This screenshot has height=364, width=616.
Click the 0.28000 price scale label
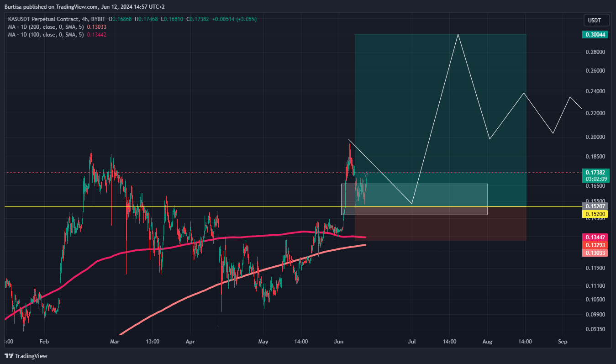[596, 52]
